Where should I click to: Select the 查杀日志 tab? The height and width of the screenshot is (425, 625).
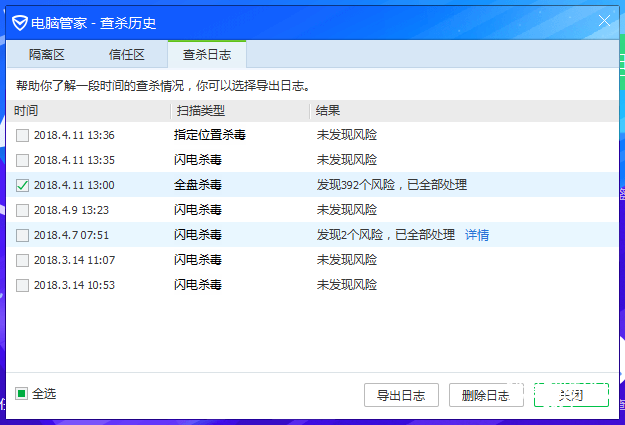(x=207, y=55)
